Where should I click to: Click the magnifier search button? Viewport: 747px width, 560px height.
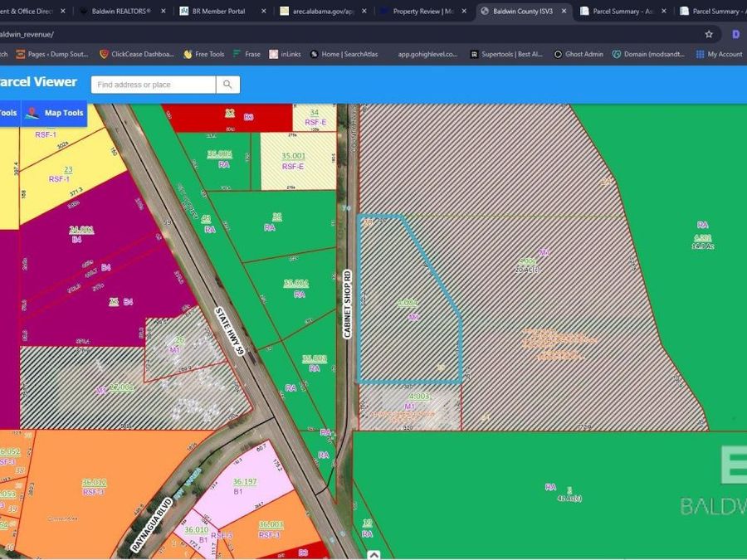tap(228, 85)
